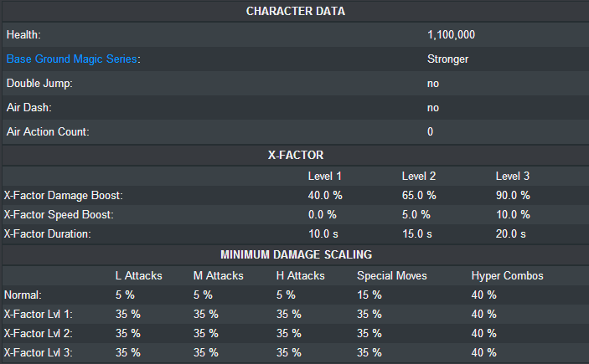Click the L Attacks column header
The width and height of the screenshot is (589, 364).
click(139, 275)
